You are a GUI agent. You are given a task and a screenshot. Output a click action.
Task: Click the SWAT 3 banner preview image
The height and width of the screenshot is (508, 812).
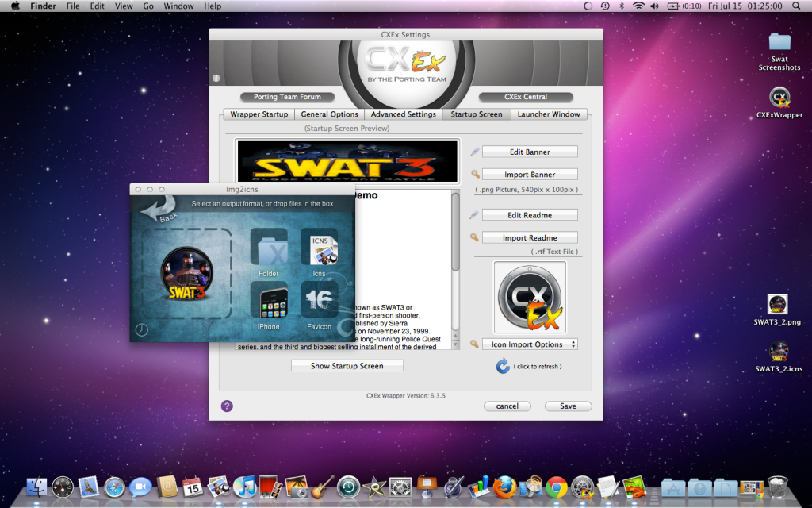pyautogui.click(x=347, y=161)
